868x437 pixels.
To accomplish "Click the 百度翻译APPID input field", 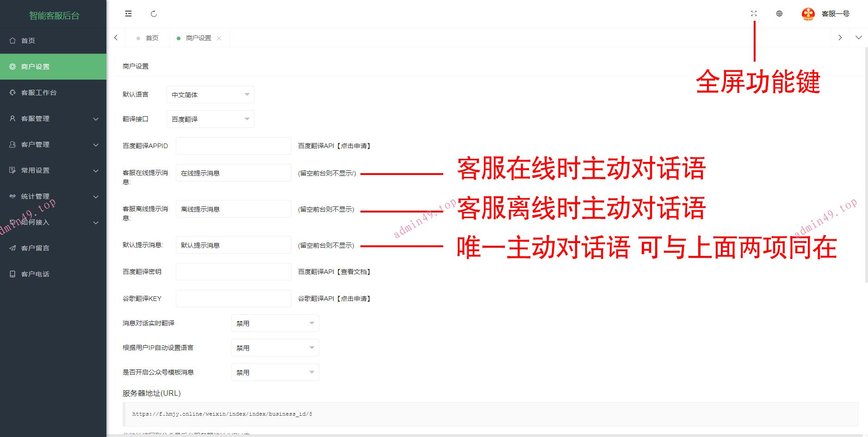I will [x=233, y=146].
